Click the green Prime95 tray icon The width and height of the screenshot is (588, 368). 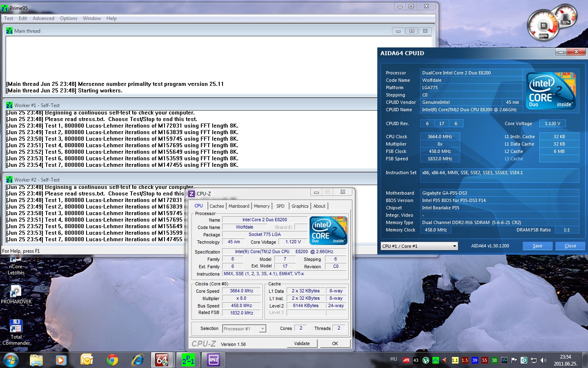click(436, 360)
